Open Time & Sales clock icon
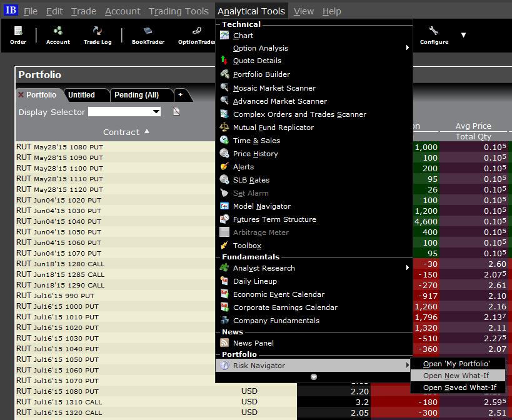 [224, 141]
